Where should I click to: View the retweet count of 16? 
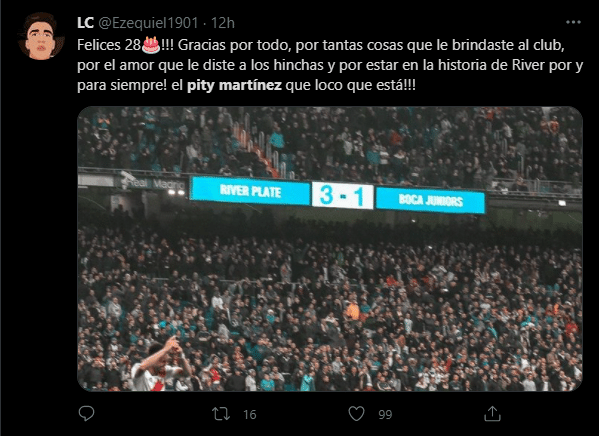pos(249,415)
